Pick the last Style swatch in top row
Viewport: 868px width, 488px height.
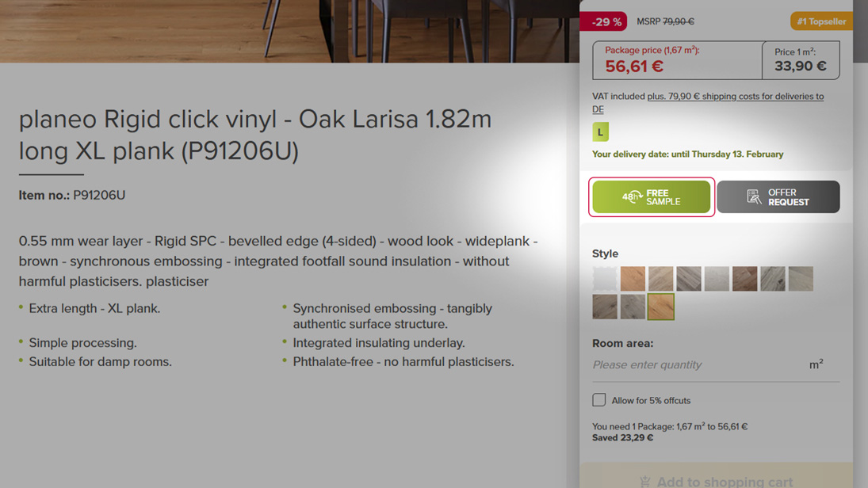801,279
